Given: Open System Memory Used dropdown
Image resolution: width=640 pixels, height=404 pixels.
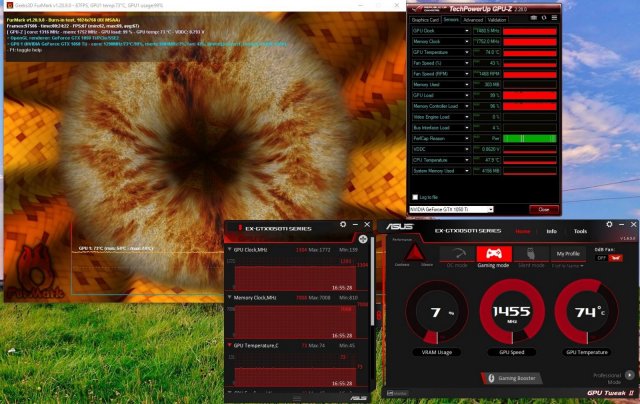Looking at the screenshot, I should pos(467,171).
